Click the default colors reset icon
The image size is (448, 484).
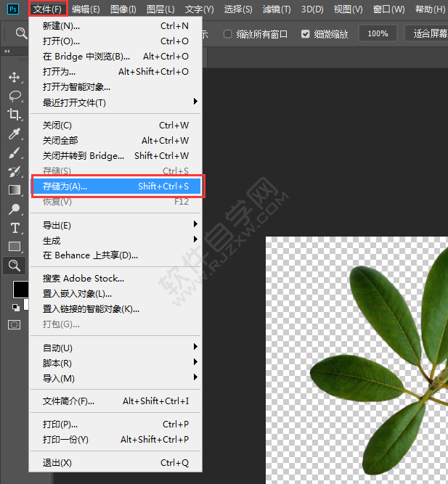tap(15, 307)
